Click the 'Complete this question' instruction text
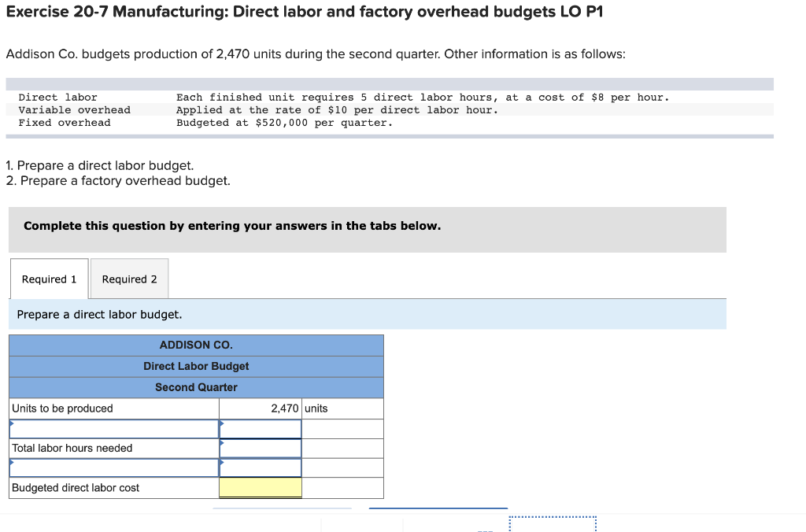Image resolution: width=806 pixels, height=532 pixels. [232, 226]
